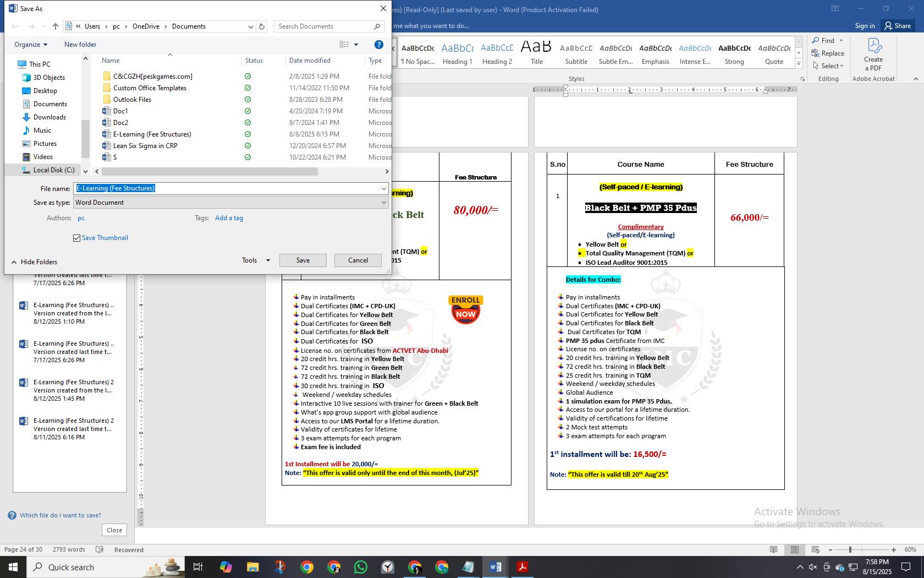Expand the Styles gallery more arrow
The image size is (924, 578).
tap(799, 64)
